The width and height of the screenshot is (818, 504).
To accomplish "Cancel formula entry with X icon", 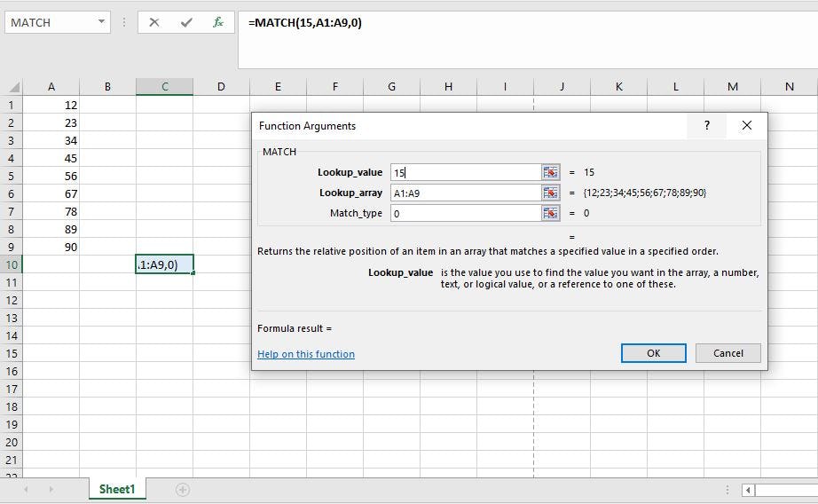I will (153, 22).
